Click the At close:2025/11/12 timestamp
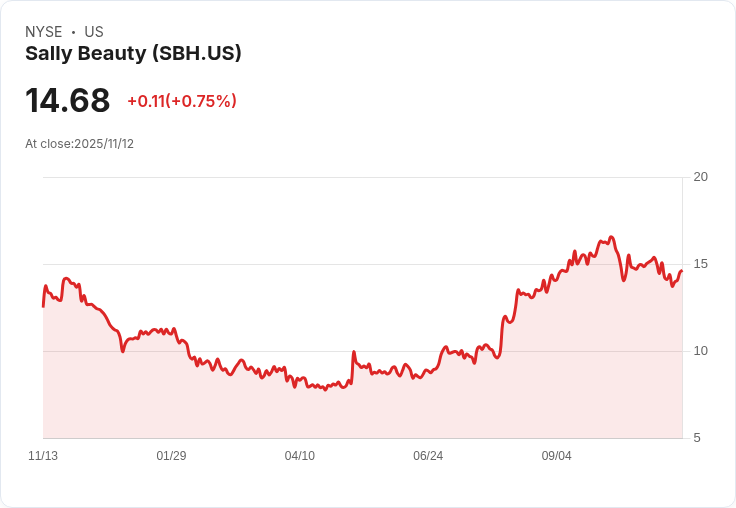Image resolution: width=736 pixels, height=508 pixels. coord(79,144)
